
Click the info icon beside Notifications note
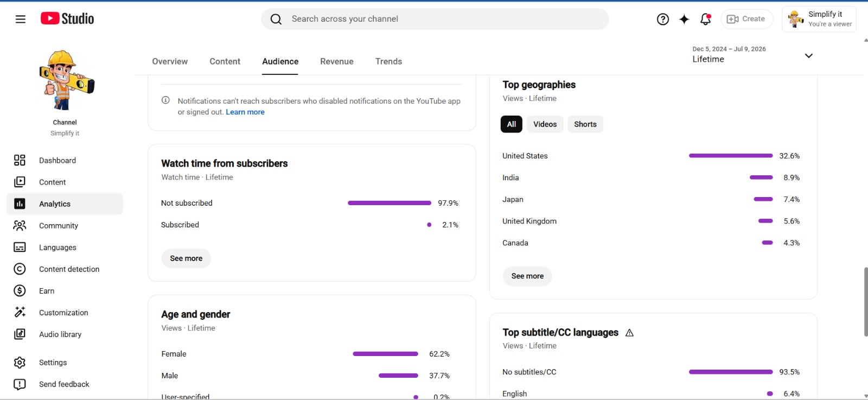165,100
